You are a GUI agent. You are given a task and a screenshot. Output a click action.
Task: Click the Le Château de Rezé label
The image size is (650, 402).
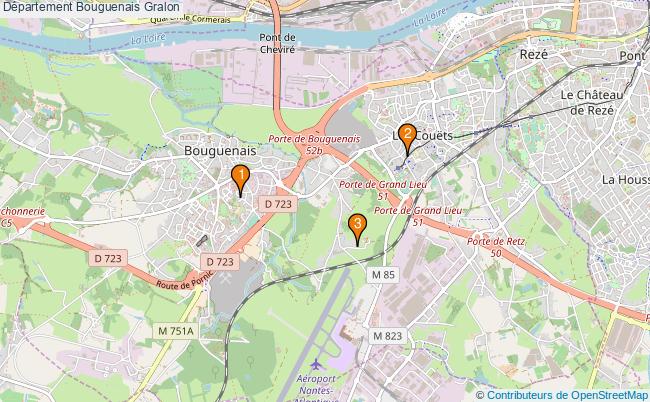[592, 103]
